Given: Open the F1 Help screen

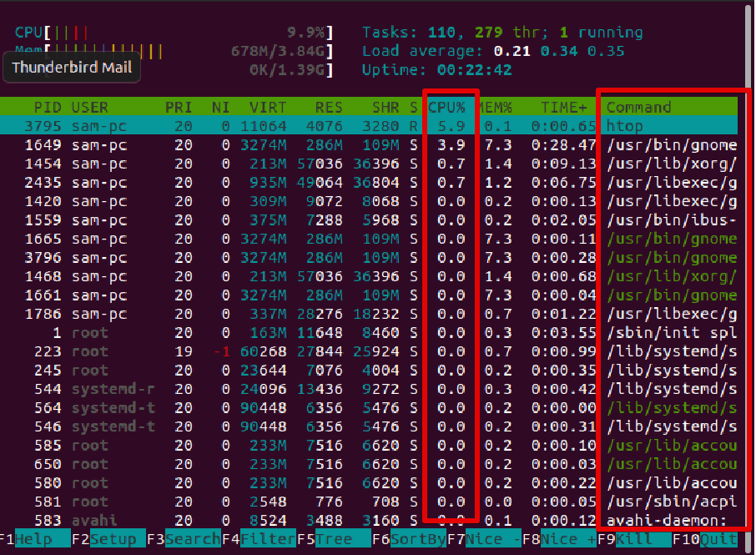Looking at the screenshot, I should [36, 539].
